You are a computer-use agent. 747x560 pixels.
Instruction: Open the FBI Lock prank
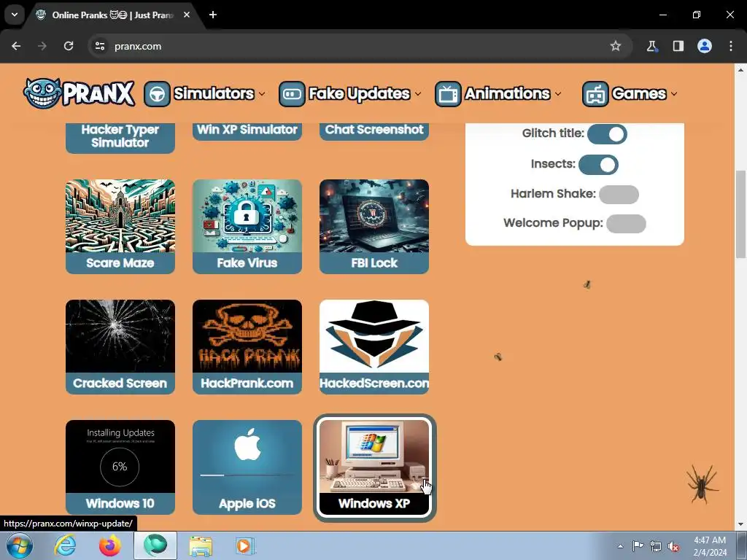point(374,227)
